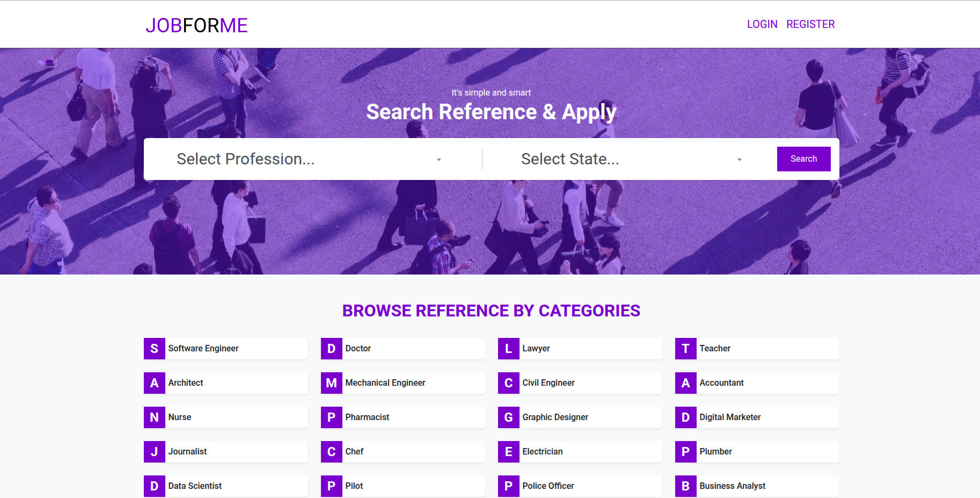Click the E icon for Electrician
This screenshot has height=498, width=980.
(x=509, y=452)
